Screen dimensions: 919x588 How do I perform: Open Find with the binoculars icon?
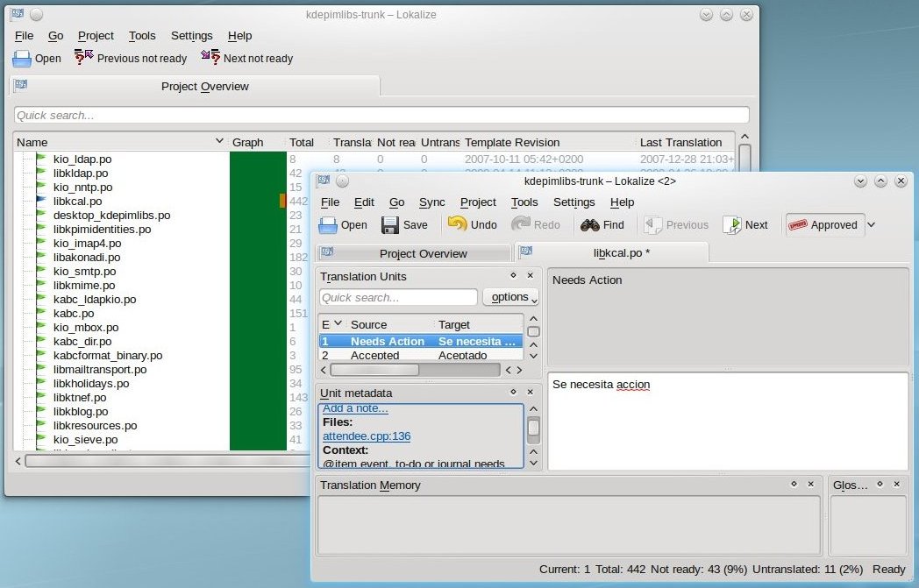(589, 225)
